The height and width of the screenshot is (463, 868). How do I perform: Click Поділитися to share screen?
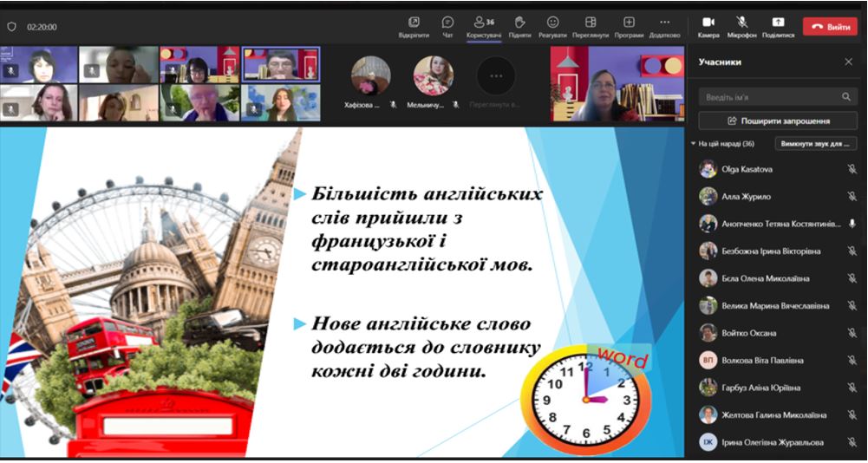pyautogui.click(x=778, y=27)
